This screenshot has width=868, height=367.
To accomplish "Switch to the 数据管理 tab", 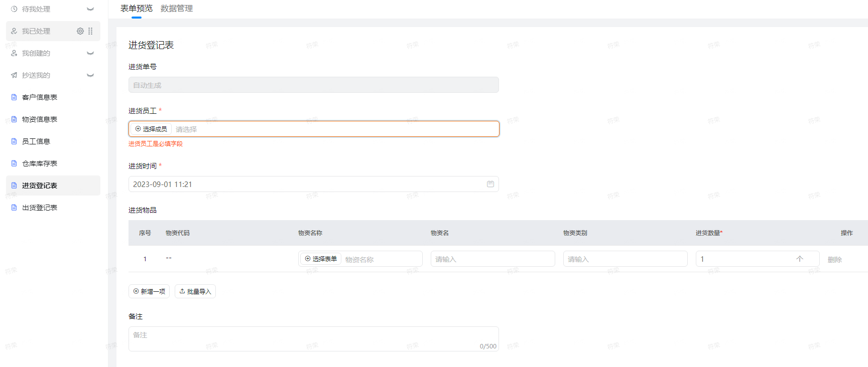I will point(177,9).
